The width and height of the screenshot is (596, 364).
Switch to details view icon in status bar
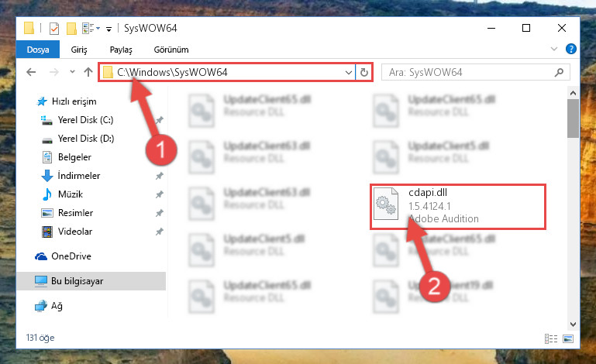[x=551, y=338]
